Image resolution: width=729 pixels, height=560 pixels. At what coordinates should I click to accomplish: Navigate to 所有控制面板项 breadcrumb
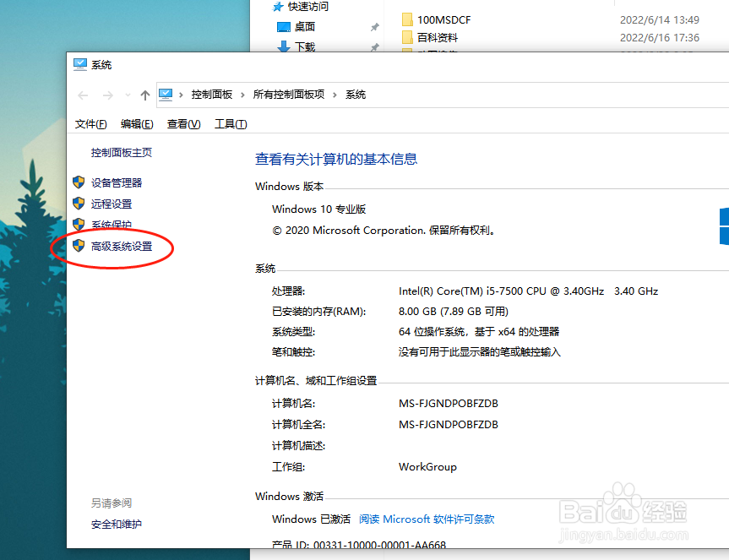click(289, 95)
